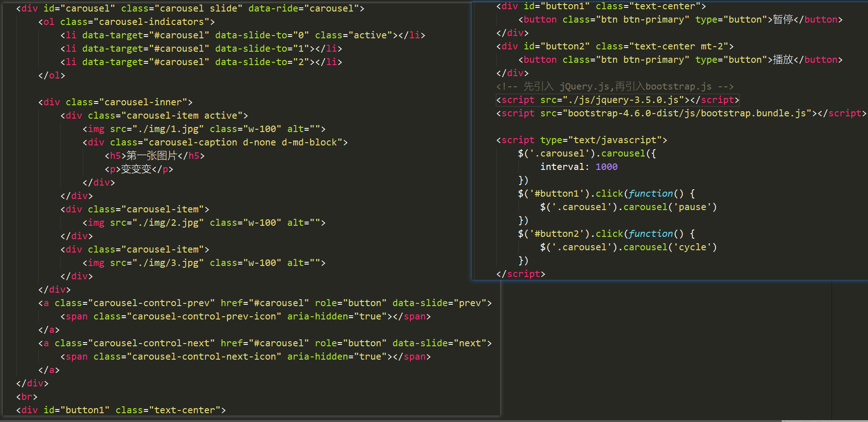Viewport: 868px width, 422px height.
Task: Click the $('.carousel').carousel({ line
Action: pyautogui.click(x=587, y=153)
